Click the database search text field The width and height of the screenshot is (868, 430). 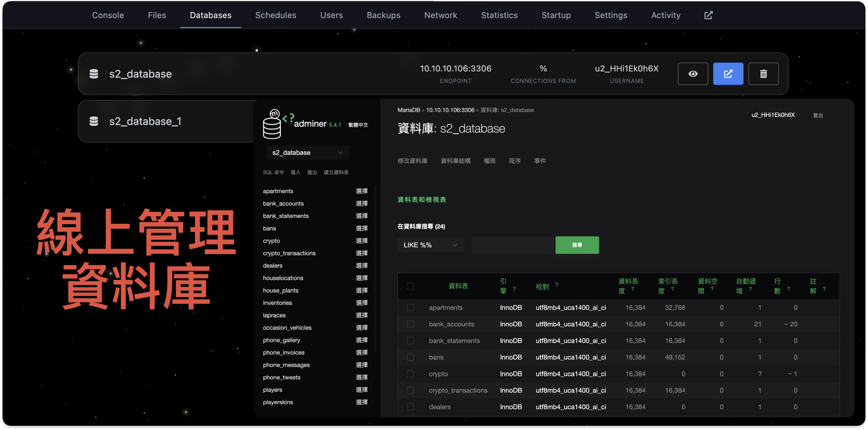tap(513, 245)
